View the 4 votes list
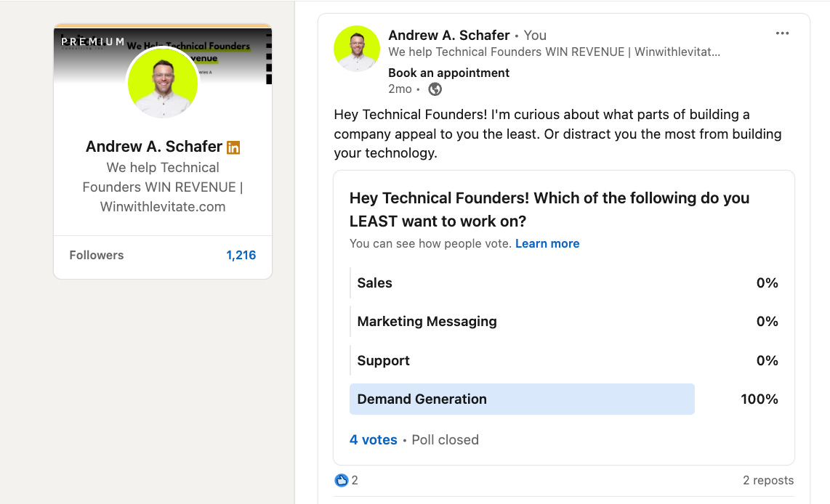 pos(373,439)
